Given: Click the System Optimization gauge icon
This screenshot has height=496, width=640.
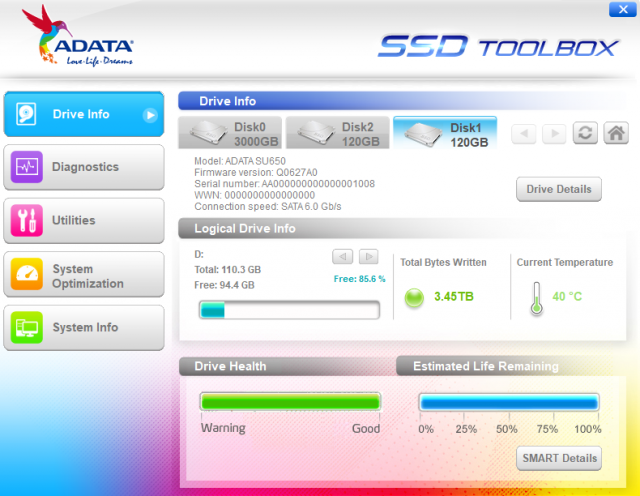Looking at the screenshot, I should point(26,274).
